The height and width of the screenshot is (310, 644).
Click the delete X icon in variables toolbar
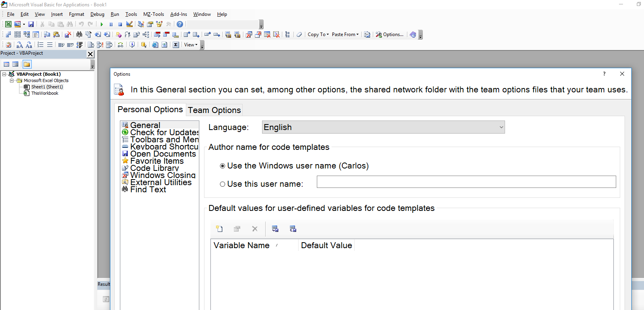click(x=255, y=229)
